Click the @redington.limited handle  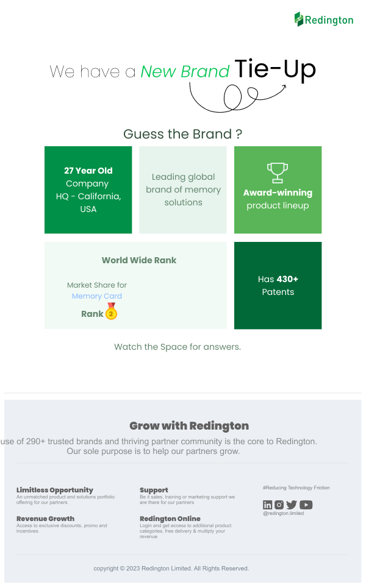[283, 514]
